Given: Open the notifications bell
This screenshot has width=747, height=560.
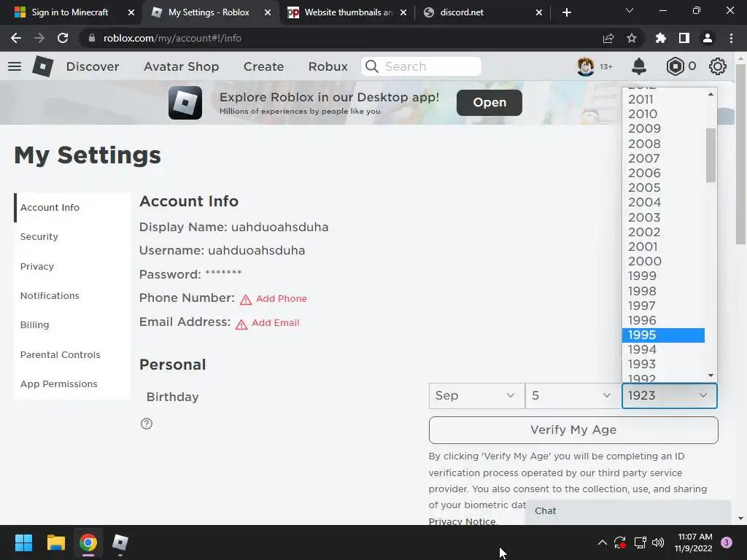Looking at the screenshot, I should 639,66.
